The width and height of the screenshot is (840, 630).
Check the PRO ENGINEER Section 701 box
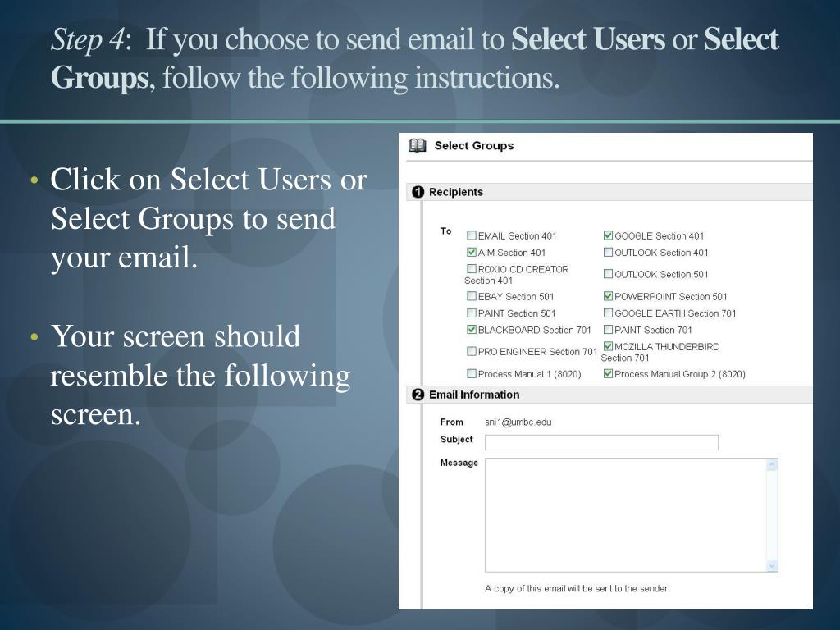click(x=472, y=351)
